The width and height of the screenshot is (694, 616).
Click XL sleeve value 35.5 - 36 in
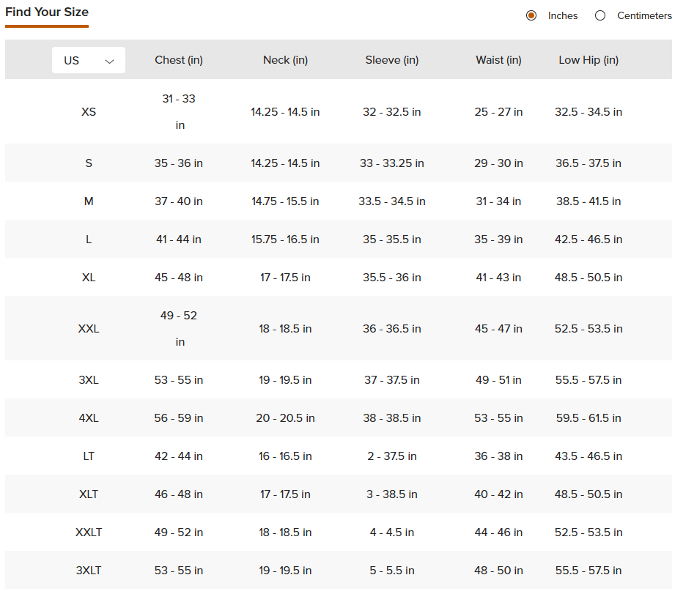[391, 277]
